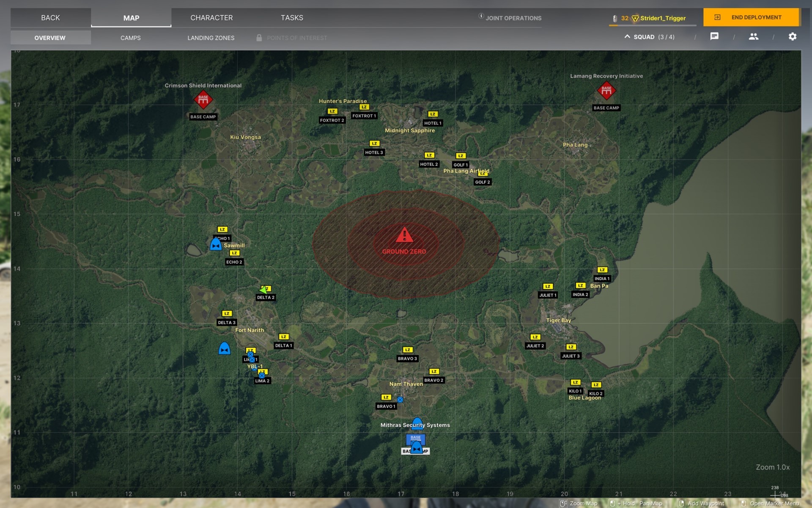Screen dimensions: 812x508
Task: Expand the SQUAD (3/4) list
Action: [x=650, y=37]
